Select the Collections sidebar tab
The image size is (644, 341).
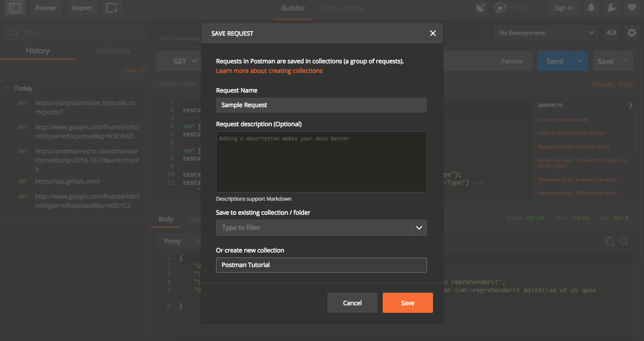(x=113, y=51)
